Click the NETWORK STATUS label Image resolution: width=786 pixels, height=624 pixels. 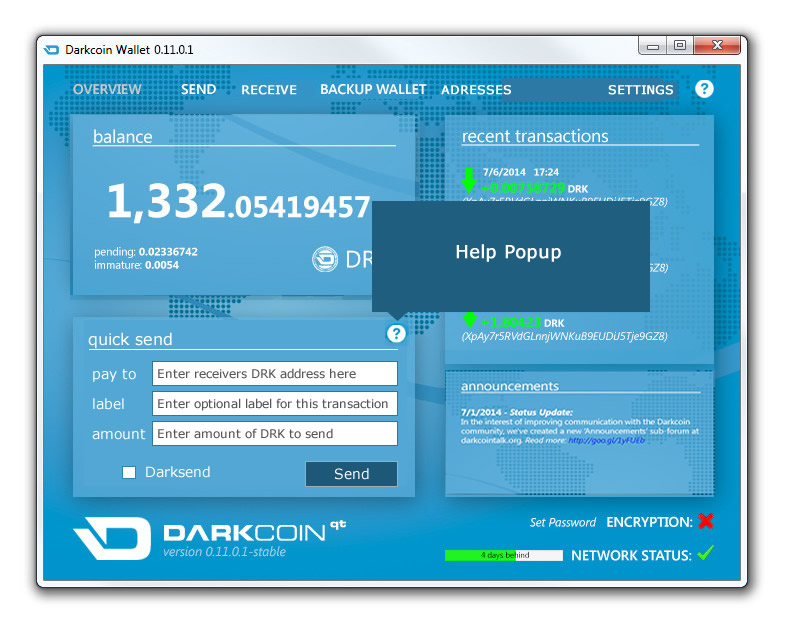(631, 555)
